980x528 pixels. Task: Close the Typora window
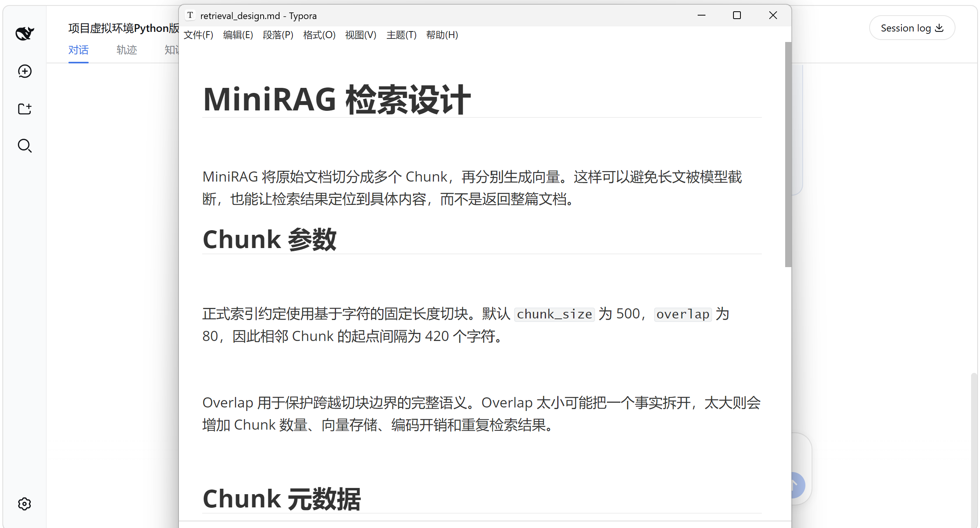773,15
